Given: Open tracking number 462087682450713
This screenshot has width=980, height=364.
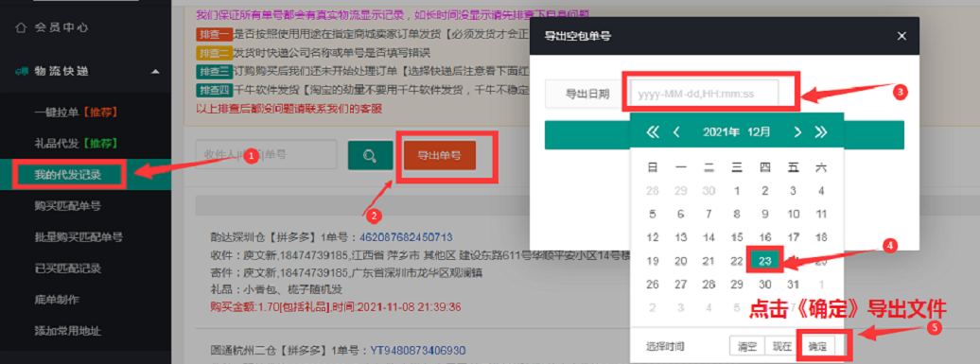Looking at the screenshot, I should tap(405, 237).
